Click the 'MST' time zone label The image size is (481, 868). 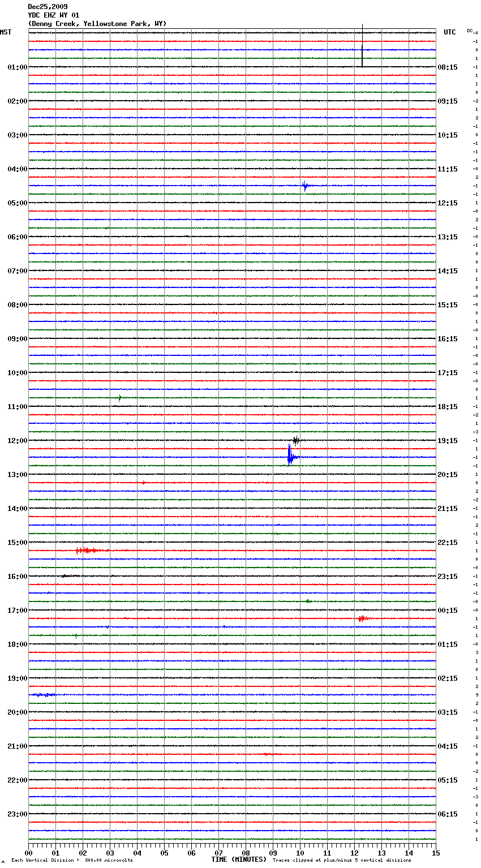[6, 32]
